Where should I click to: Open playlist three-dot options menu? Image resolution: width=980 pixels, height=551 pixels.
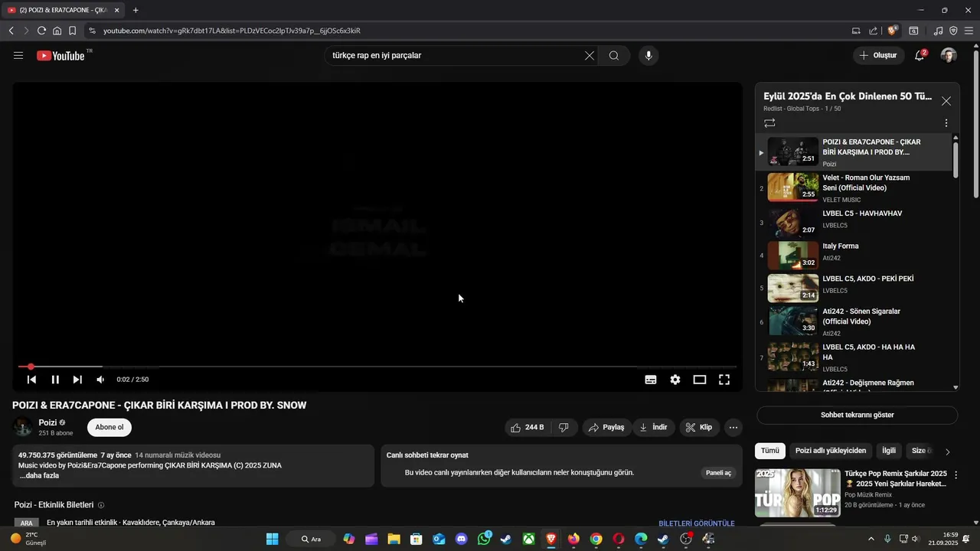point(946,122)
